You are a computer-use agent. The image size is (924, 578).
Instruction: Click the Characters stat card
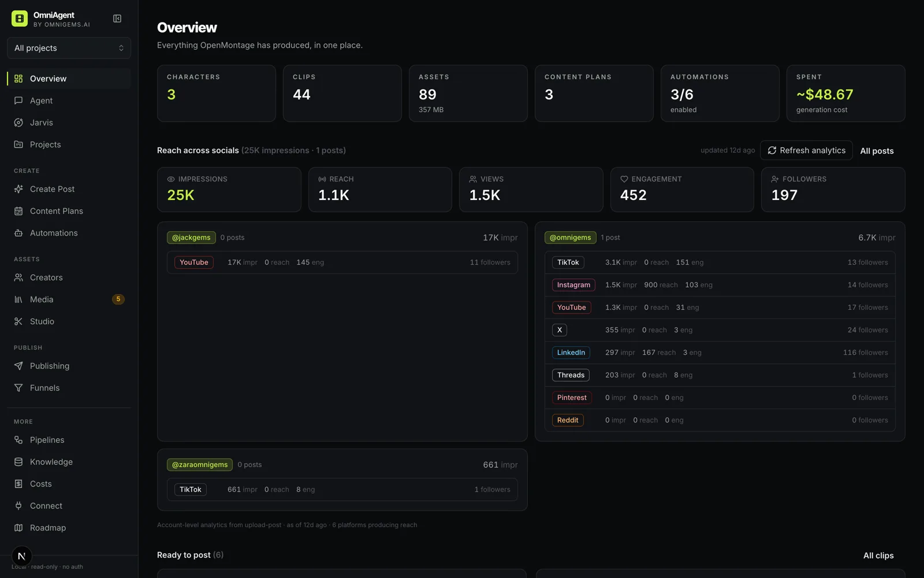click(x=217, y=93)
